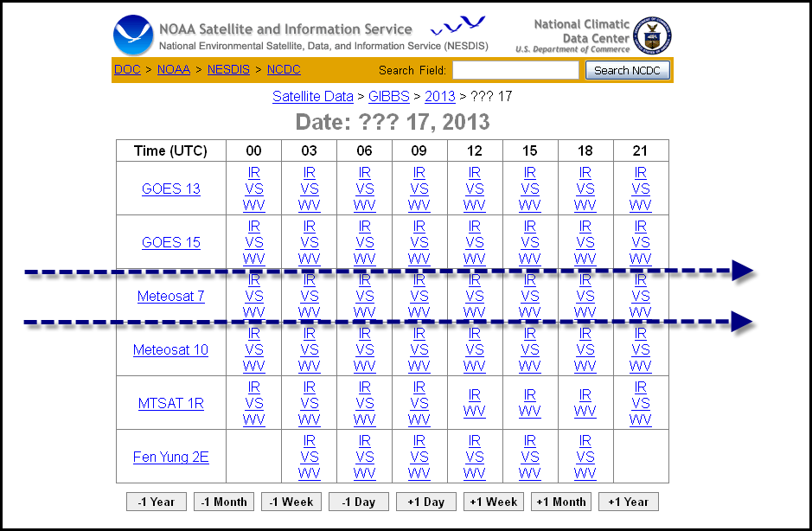Advance one year with +1 Year
The image size is (812, 531).
point(629,502)
